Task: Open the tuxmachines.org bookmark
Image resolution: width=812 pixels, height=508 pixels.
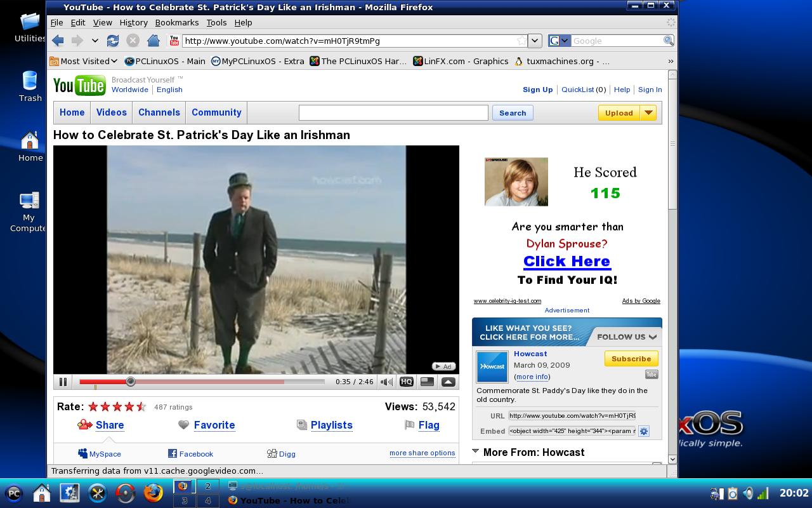Action: coord(562,61)
